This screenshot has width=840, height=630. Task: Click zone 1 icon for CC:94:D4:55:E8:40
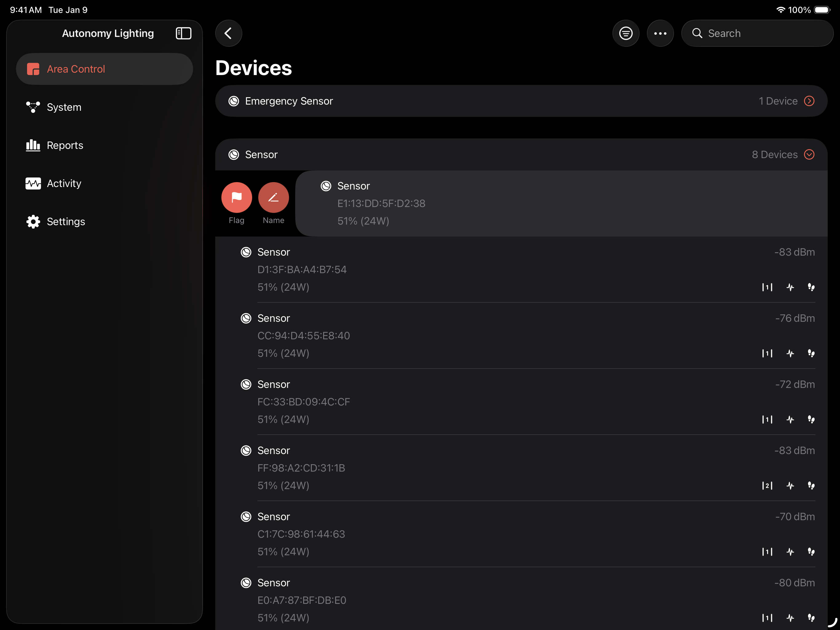(x=767, y=353)
